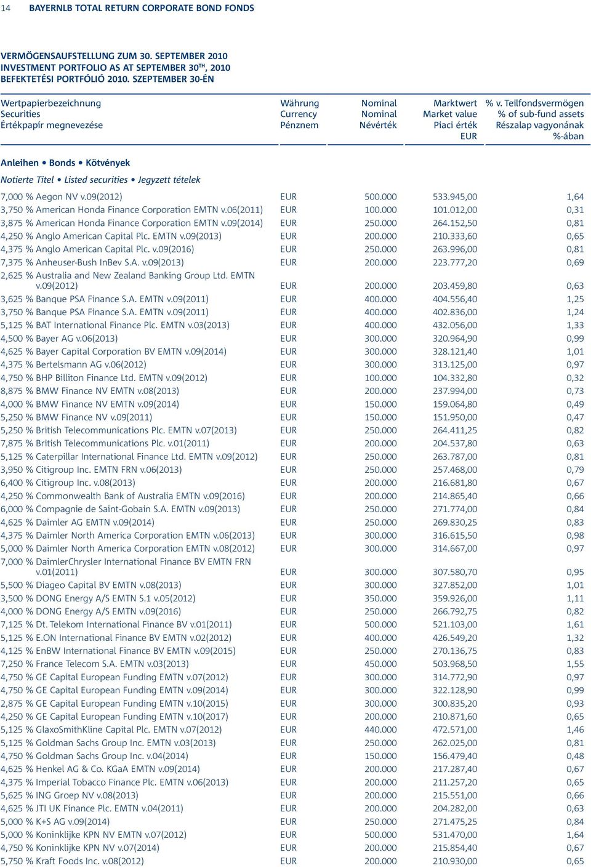The width and height of the screenshot is (591, 868).
Task: Select 'Anleihen • Bonds • Kötvények' section heading
Action: (x=65, y=163)
